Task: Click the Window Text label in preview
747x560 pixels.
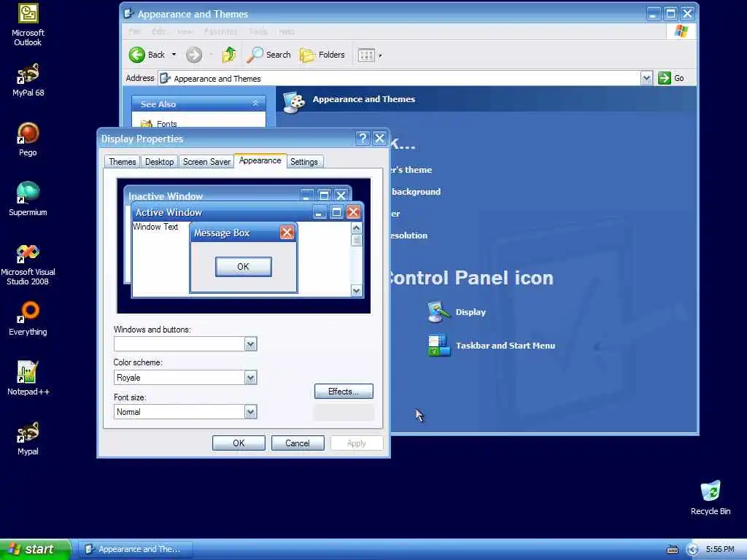Action: [155, 227]
